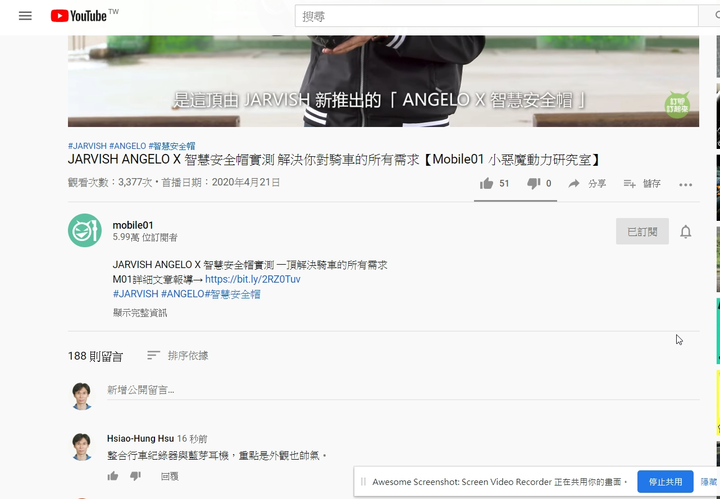Expand description with 顯示完整資訊
Viewport: 720px width, 499px height.
click(x=140, y=313)
